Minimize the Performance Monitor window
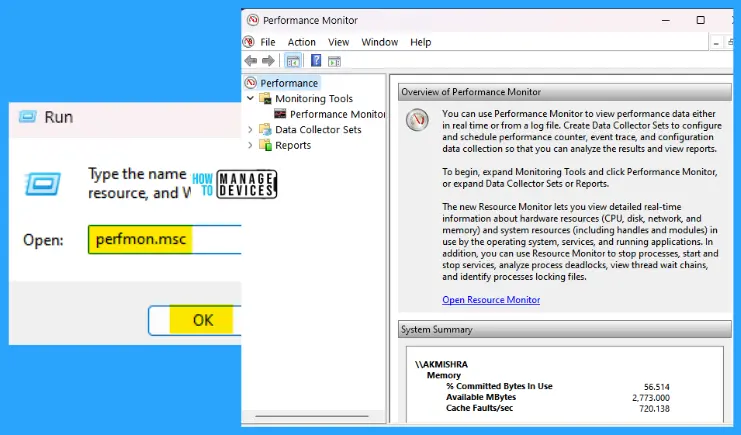This screenshot has width=741, height=435. pyautogui.click(x=666, y=20)
